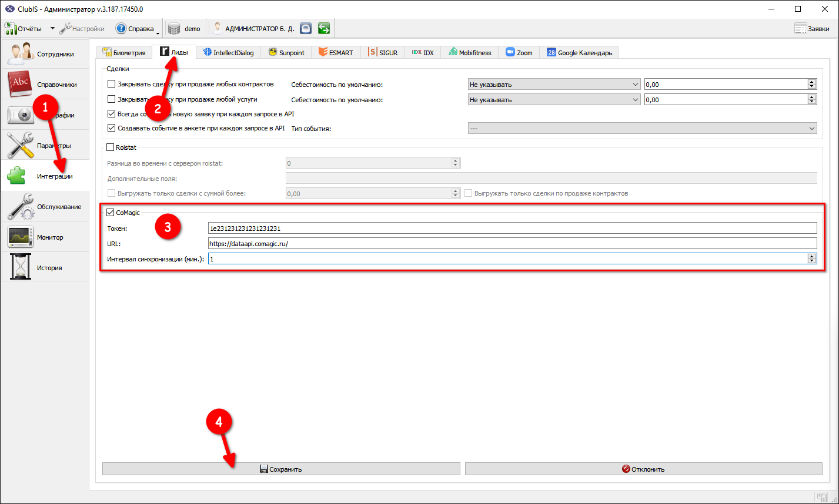The width and height of the screenshot is (839, 504).
Task: Open the Справочники book icon
Action: 21,84
